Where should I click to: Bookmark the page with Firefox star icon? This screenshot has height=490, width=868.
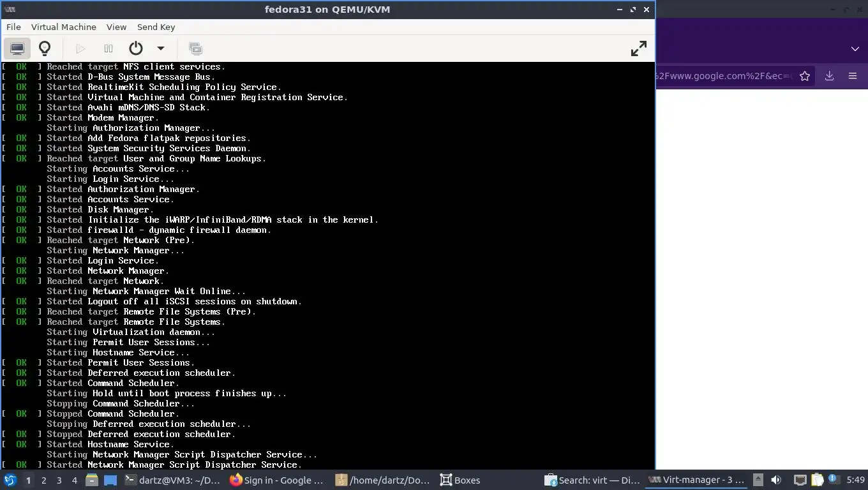click(805, 76)
